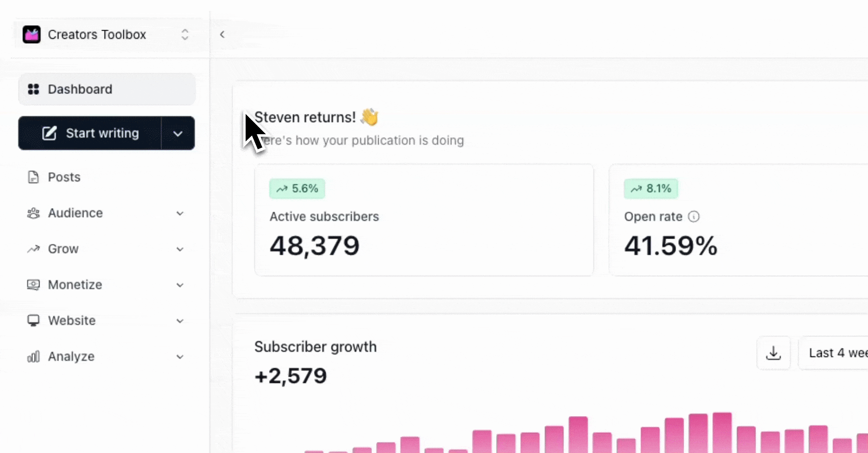Click the Subscriber growth heading
Viewport: 868px width, 453px height.
(x=315, y=347)
